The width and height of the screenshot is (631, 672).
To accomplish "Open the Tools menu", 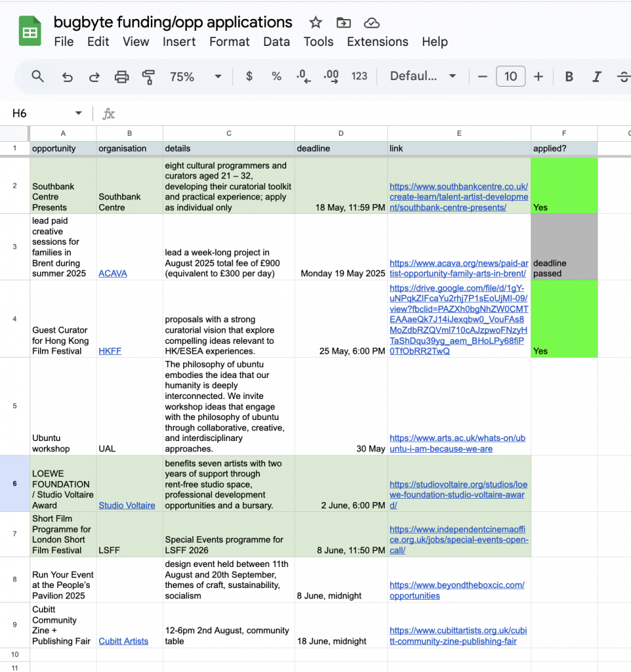I will 318,41.
